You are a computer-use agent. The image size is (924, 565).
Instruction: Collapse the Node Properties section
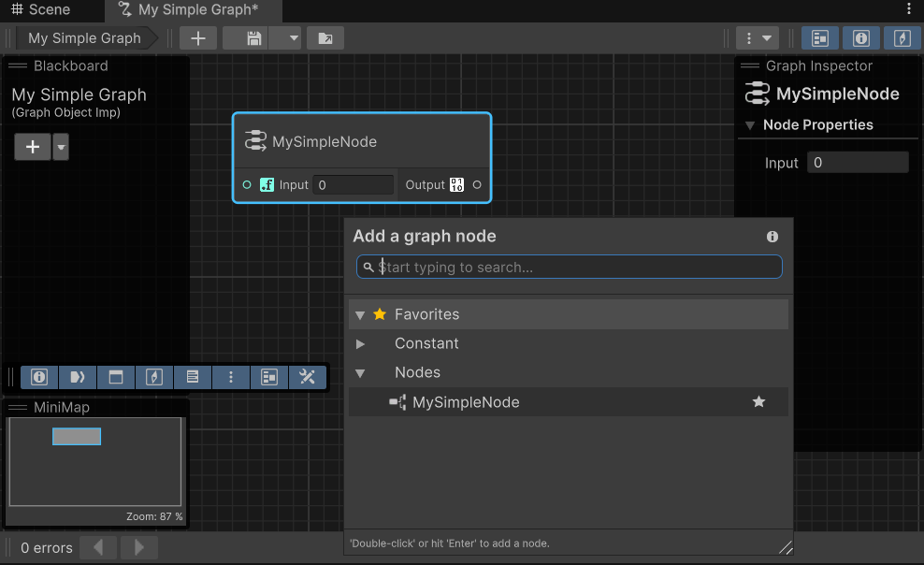click(748, 124)
